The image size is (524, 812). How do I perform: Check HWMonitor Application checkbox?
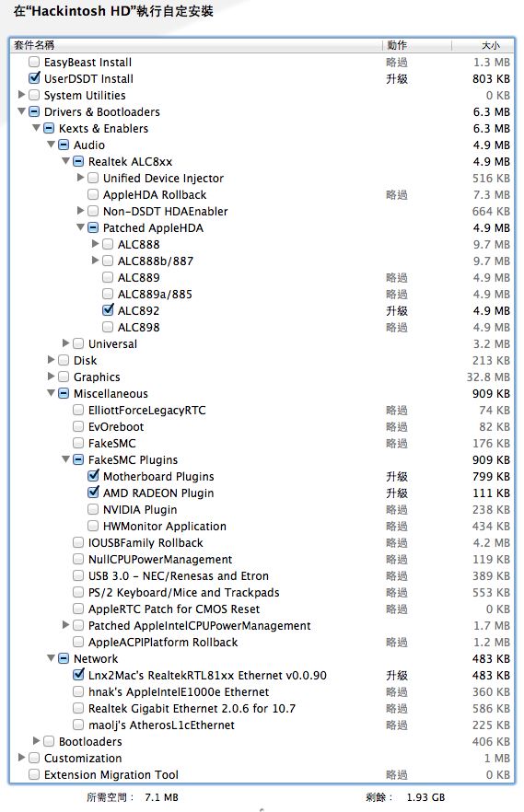click(93, 527)
